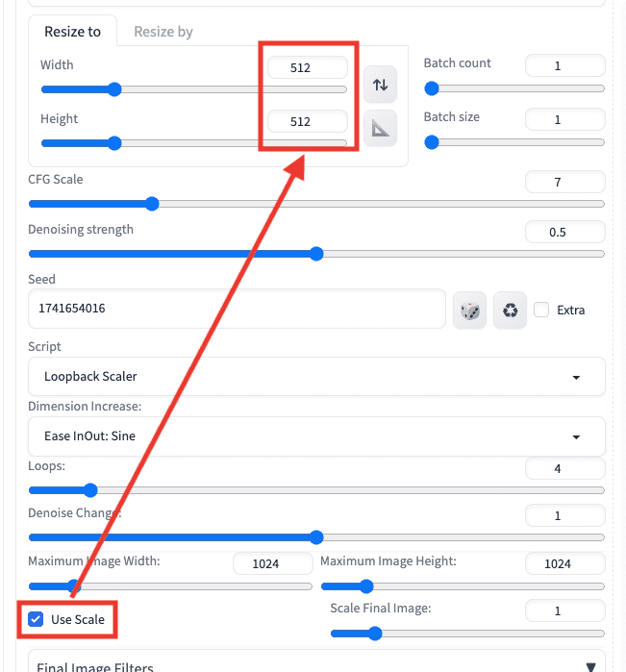Click the CFG Scale slider handle

pos(151,204)
